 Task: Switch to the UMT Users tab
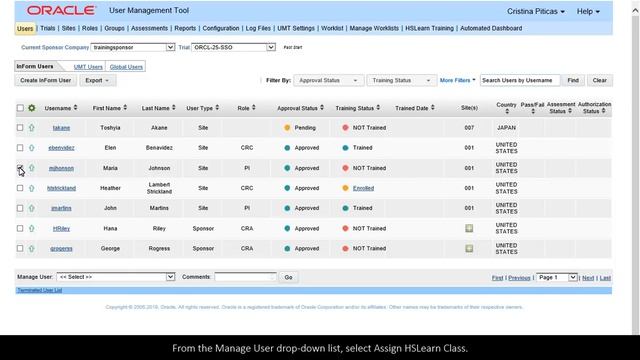click(x=88, y=67)
